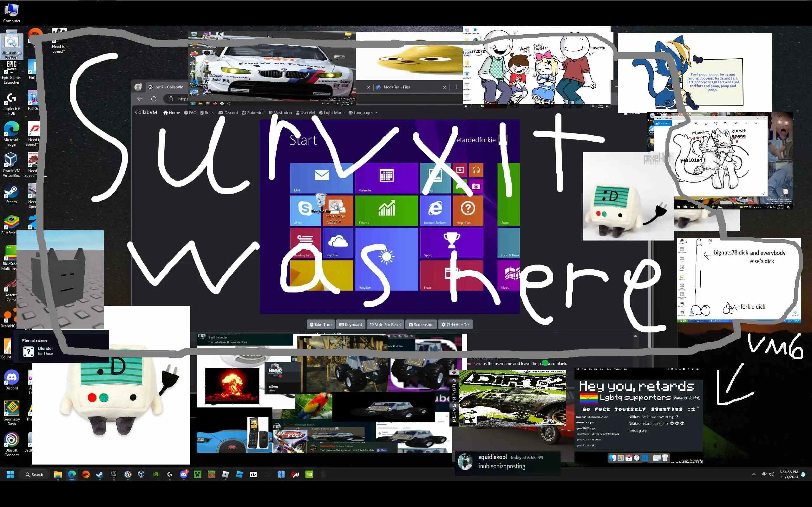Click File Explorer in the taskbar
Viewport: 812px width, 507px height.
click(x=58, y=474)
